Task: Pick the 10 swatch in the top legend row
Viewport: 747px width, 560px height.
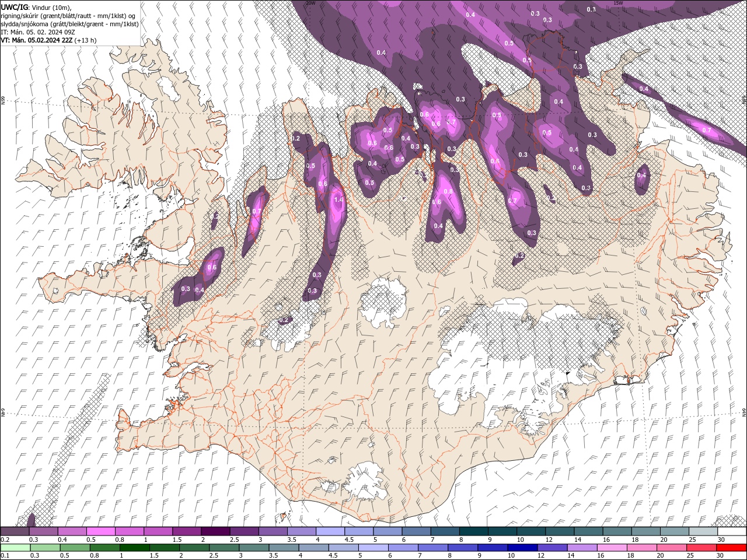Action: (531, 531)
